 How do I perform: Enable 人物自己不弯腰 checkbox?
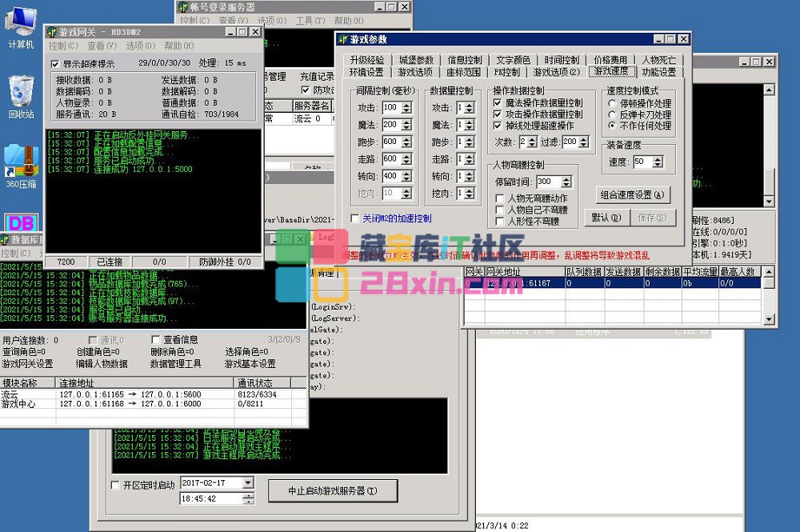pos(500,210)
